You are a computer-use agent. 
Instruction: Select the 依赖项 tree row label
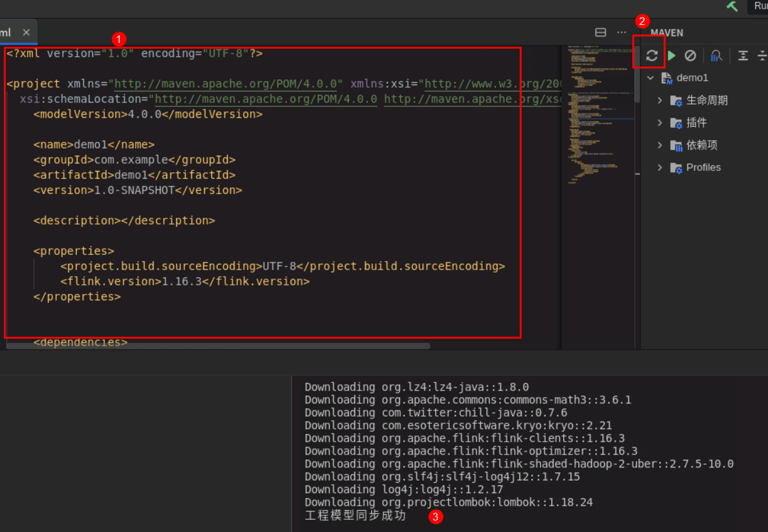pyautogui.click(x=701, y=145)
